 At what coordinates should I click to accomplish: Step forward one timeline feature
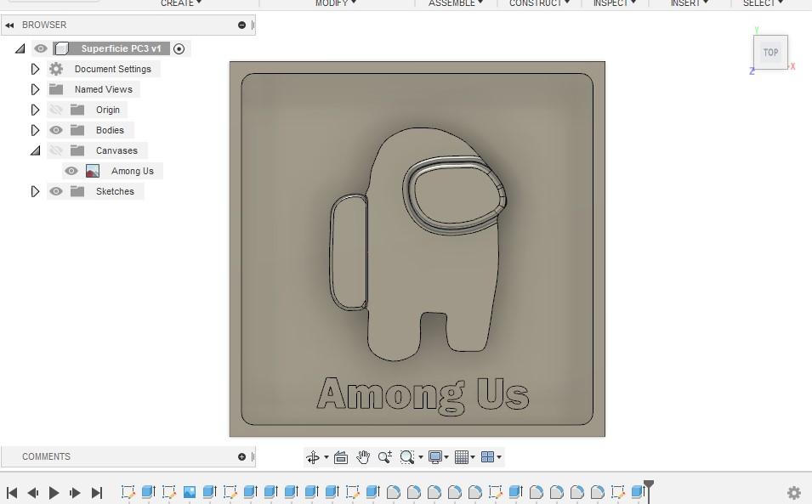point(75,493)
